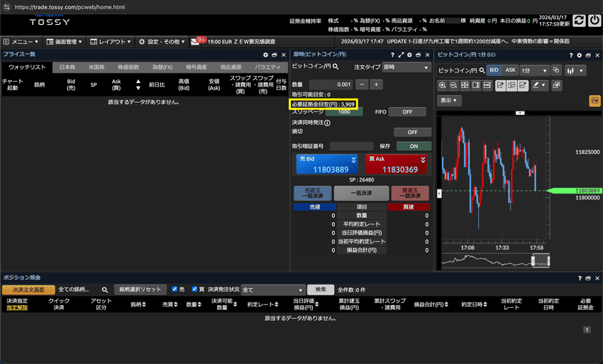Click the refresh icon in the header

(579, 22)
